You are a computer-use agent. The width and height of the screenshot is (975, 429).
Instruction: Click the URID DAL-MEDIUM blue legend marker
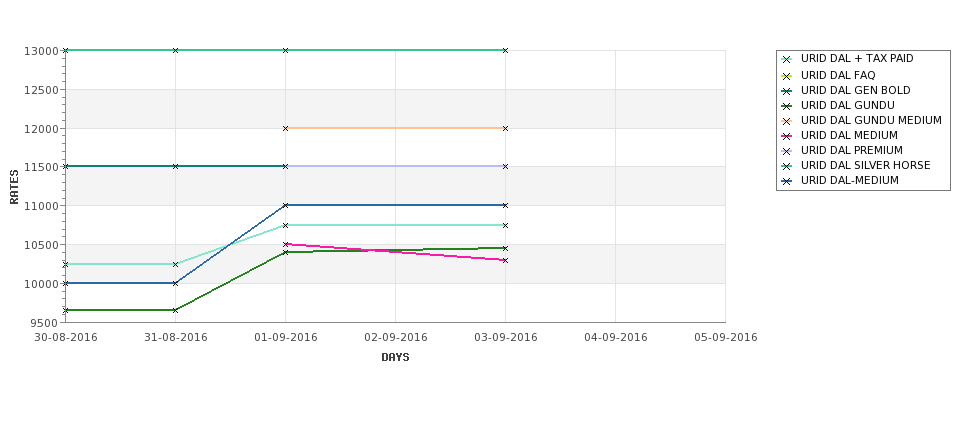(787, 182)
